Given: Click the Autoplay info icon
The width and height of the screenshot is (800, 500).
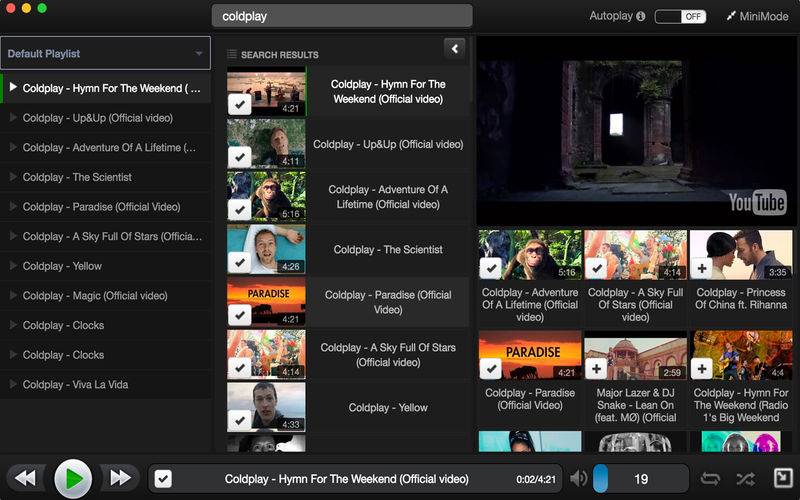Looking at the screenshot, I should [x=640, y=16].
